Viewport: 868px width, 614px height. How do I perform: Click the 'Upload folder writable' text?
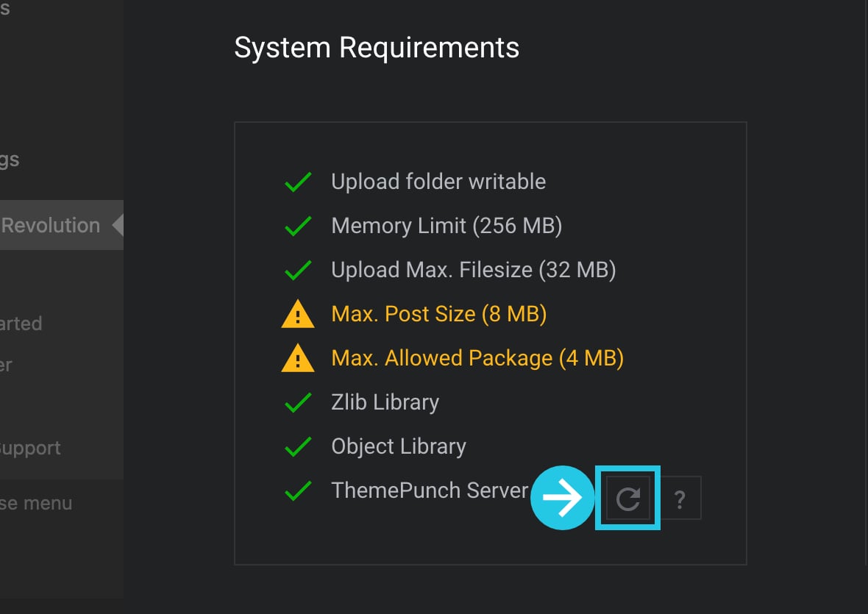coord(438,182)
